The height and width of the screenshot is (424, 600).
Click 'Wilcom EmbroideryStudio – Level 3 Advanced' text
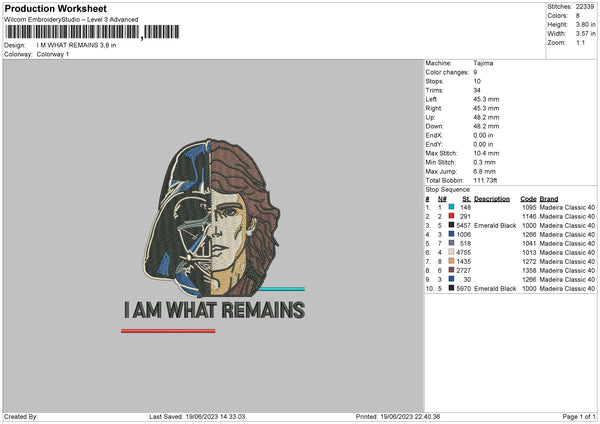[x=71, y=20]
